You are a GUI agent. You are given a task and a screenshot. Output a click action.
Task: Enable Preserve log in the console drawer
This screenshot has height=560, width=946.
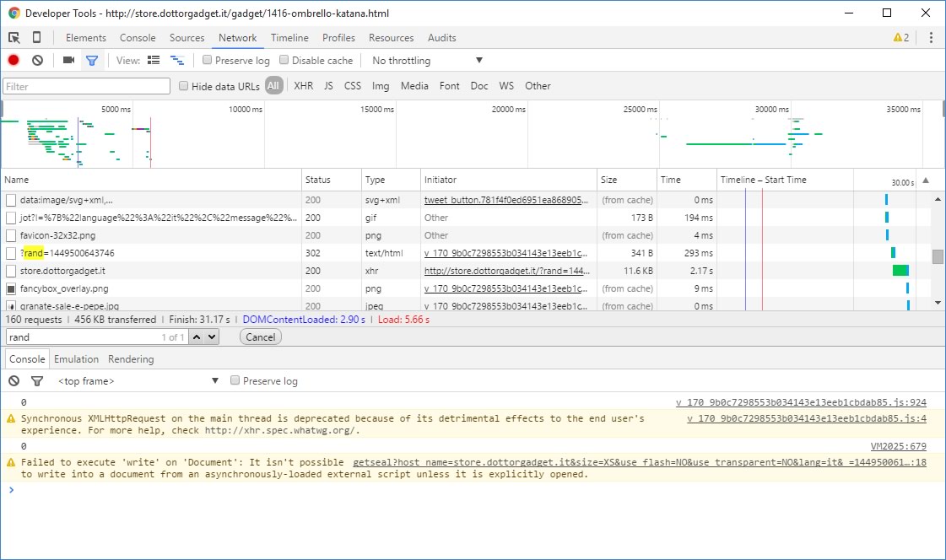235,380
